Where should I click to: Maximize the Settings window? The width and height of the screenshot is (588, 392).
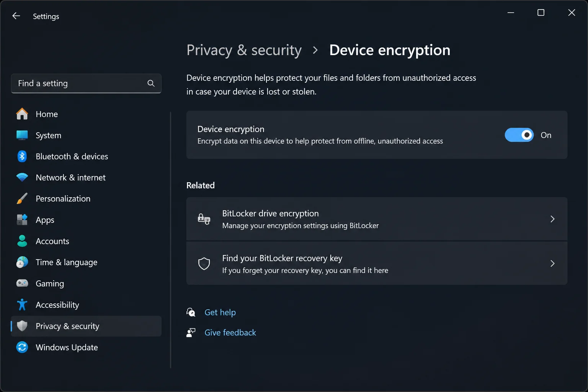(541, 13)
